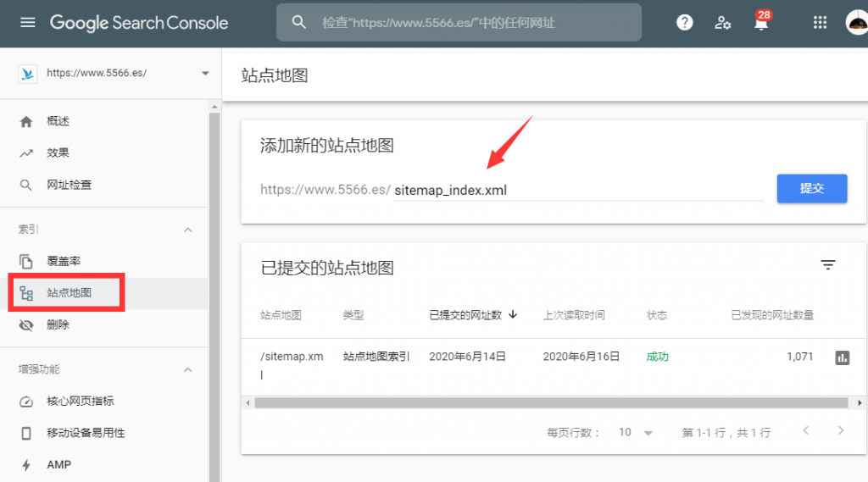868x482 pixels.
Task: Go to previous page of sitemaps
Action: point(806,430)
